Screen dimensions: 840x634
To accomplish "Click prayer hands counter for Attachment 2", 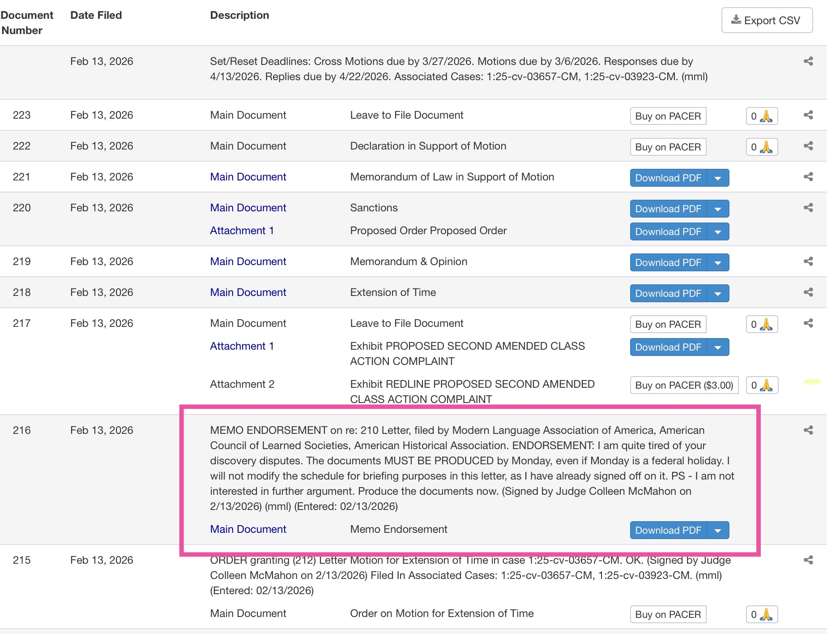I will [x=761, y=385].
